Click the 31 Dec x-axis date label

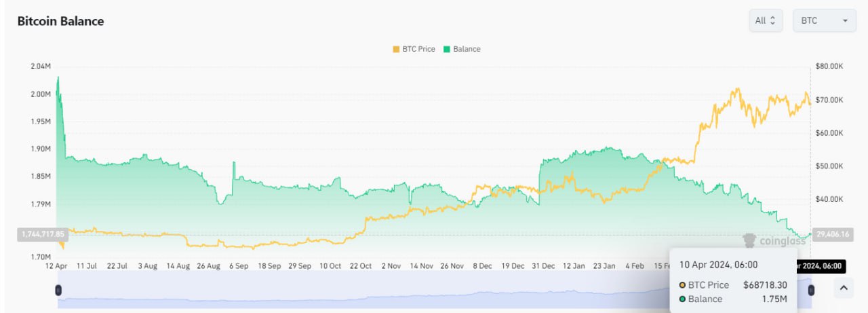tap(544, 266)
